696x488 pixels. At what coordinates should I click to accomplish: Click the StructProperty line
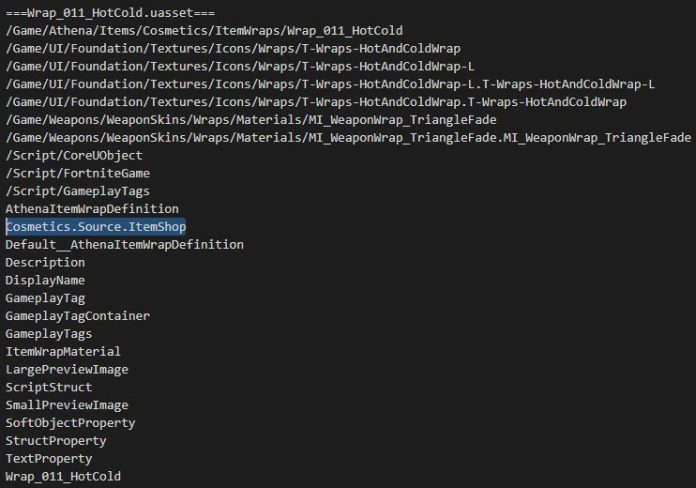point(56,441)
